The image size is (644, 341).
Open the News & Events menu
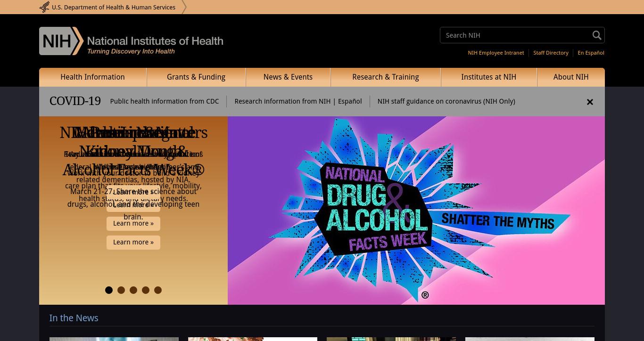[288, 77]
